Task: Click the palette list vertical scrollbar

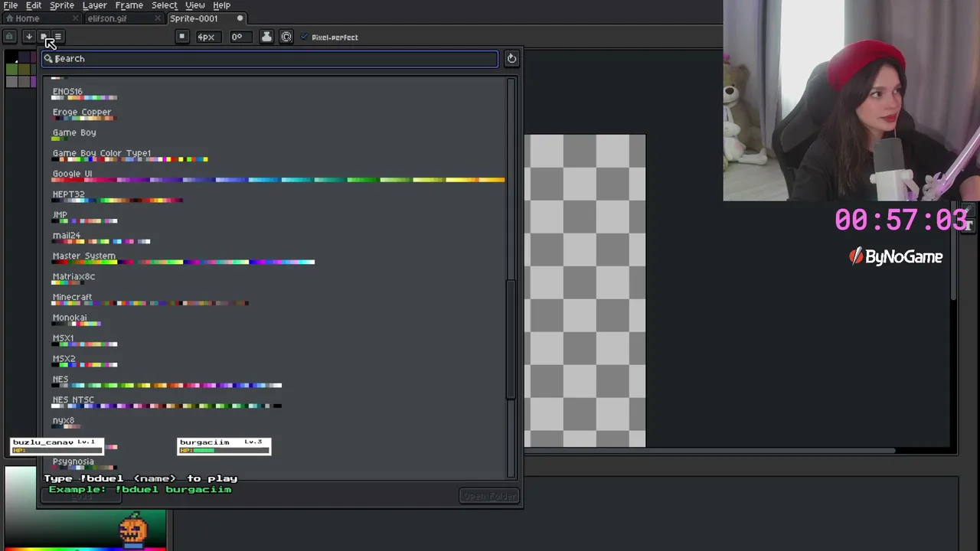Action: pyautogui.click(x=511, y=339)
